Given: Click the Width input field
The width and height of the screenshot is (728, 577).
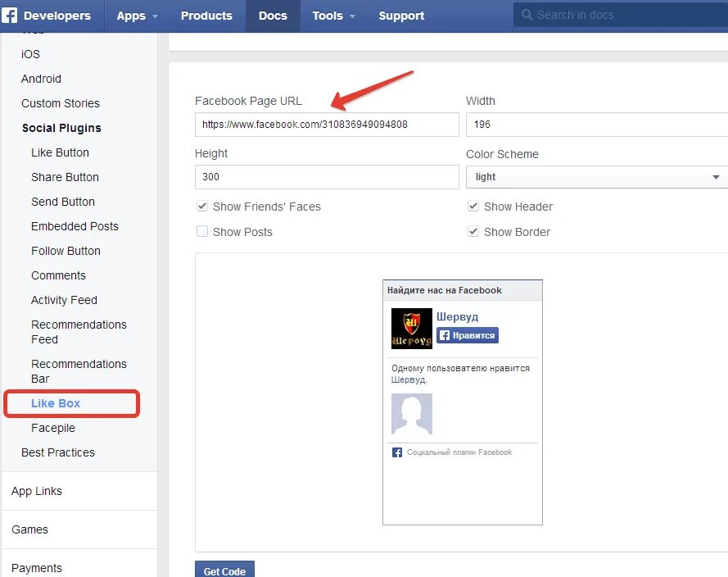Looking at the screenshot, I should pos(597,125).
